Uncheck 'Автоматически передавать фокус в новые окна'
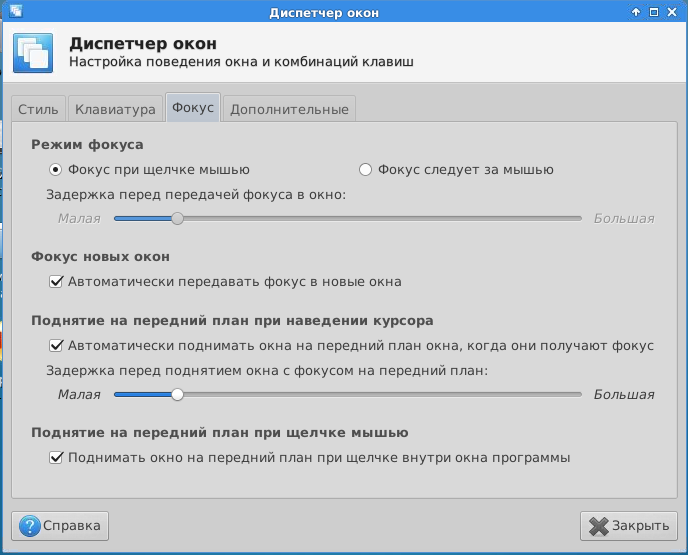The width and height of the screenshot is (688, 555). click(x=56, y=282)
